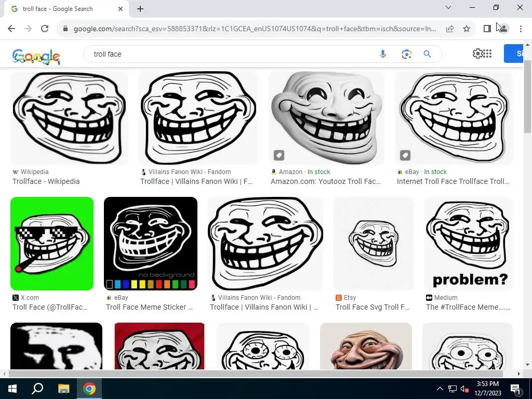Viewport: 532px width, 399px height.
Task: Open the pixelated dark troll face thumbnail
Action: [56, 346]
